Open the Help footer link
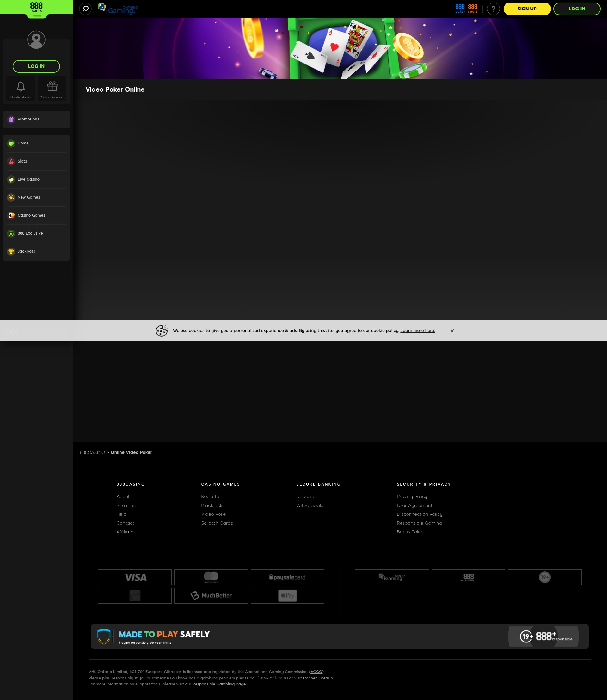Image resolution: width=607 pixels, height=700 pixels. pos(121,514)
